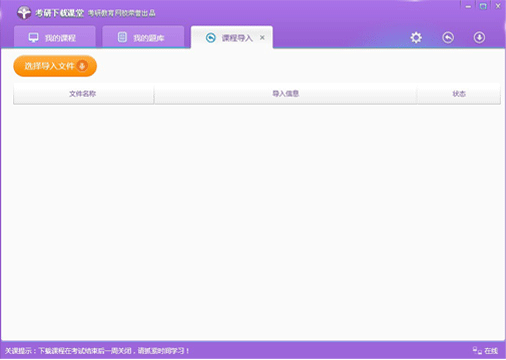Maximize the application window
The height and width of the screenshot is (360, 506).
pyautogui.click(x=483, y=6)
